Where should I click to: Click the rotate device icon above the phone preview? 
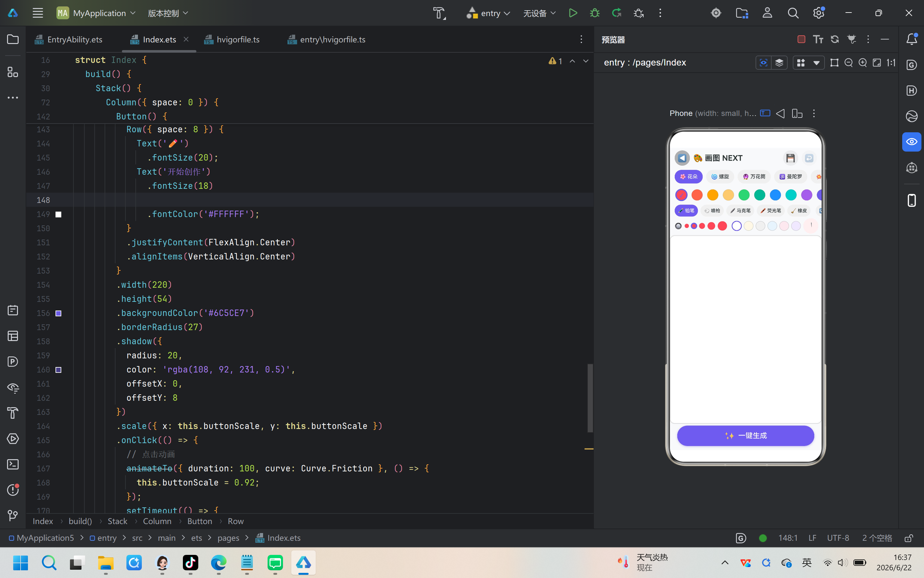coord(797,114)
